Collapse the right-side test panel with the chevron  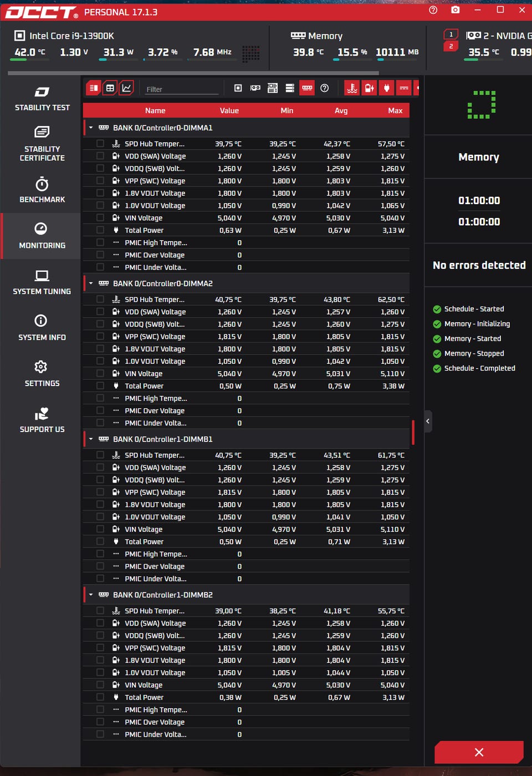click(x=428, y=422)
